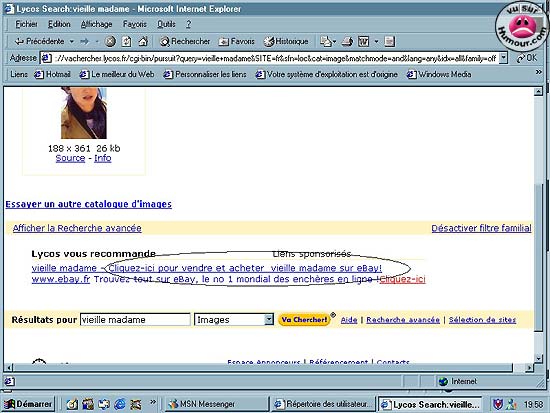The image size is (550, 413).
Task: Open the Images category combo box
Action: tap(234, 320)
